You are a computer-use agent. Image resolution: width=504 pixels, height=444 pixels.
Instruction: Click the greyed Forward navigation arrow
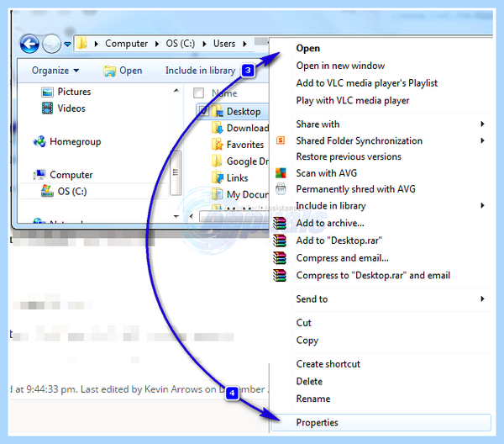pyautogui.click(x=51, y=44)
